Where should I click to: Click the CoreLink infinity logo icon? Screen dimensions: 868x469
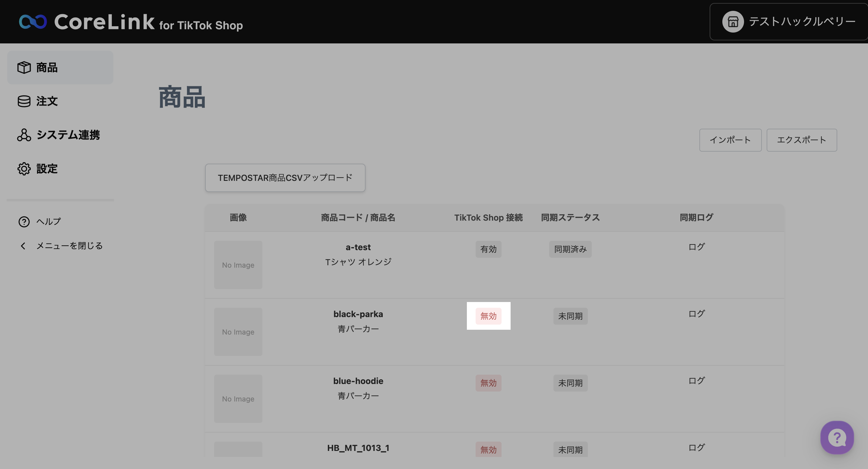tap(33, 22)
